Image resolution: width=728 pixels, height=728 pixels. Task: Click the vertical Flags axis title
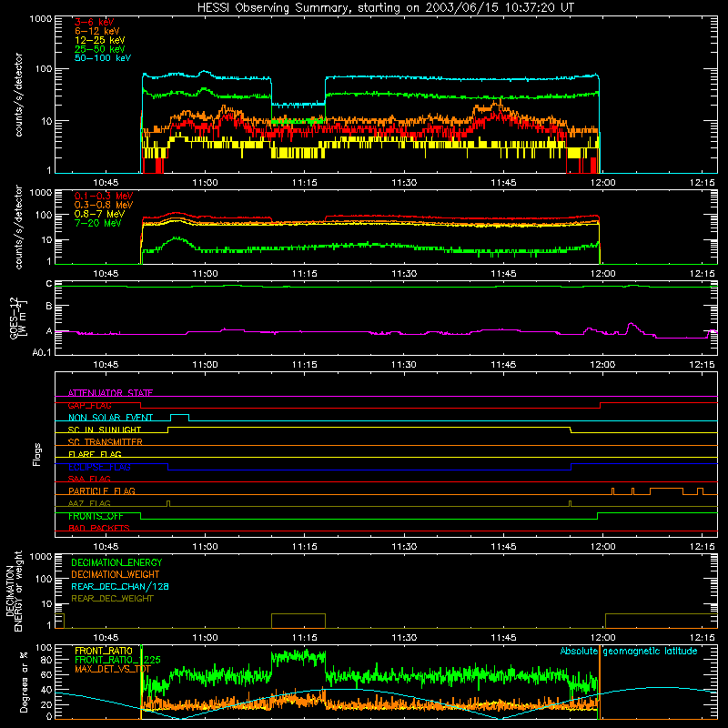[37, 454]
